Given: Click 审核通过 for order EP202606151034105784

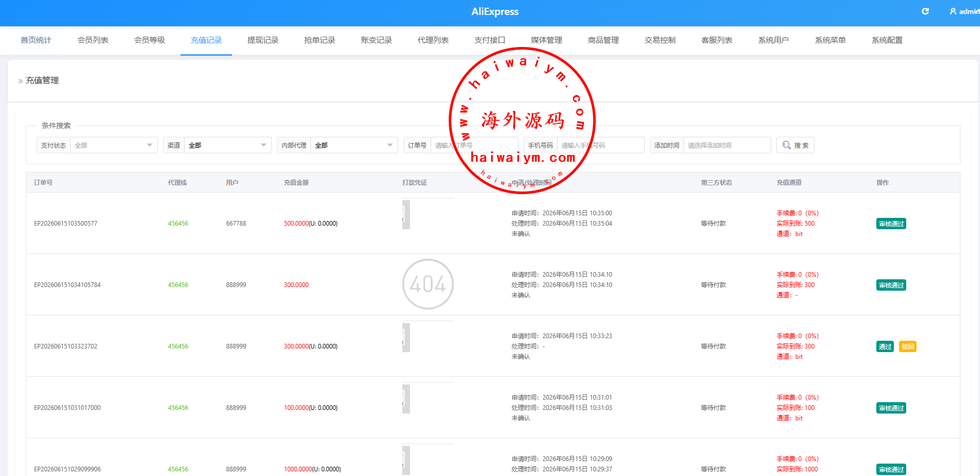Looking at the screenshot, I should 891,285.
